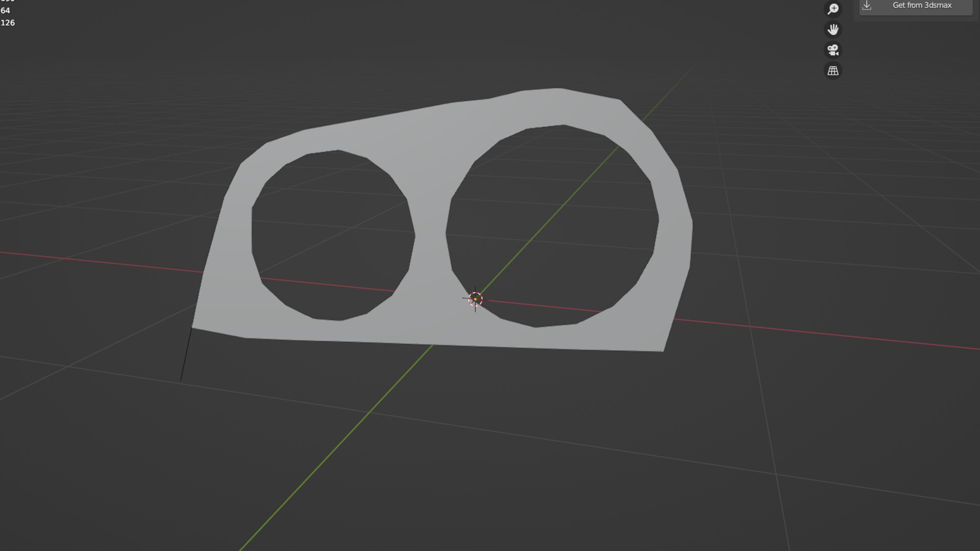The image size is (980, 551).
Task: Click the thin black line at mesh corner
Action: 186,355
